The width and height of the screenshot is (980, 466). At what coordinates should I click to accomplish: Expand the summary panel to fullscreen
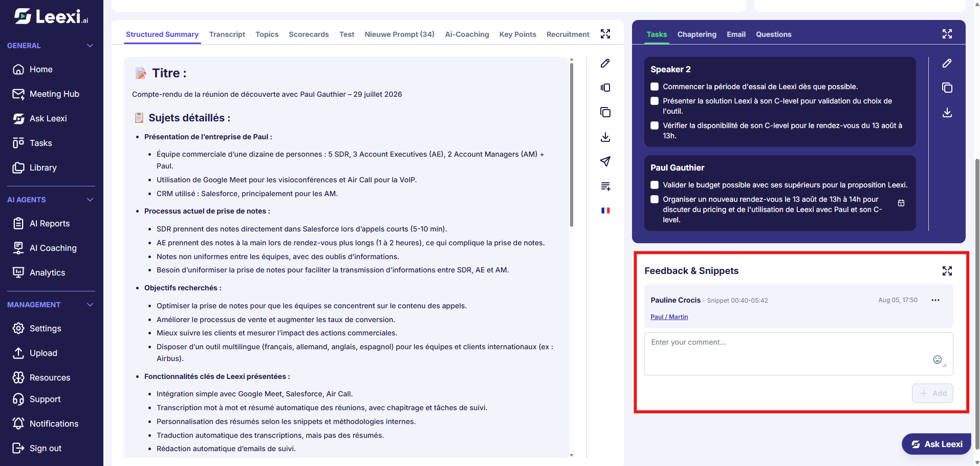[605, 34]
